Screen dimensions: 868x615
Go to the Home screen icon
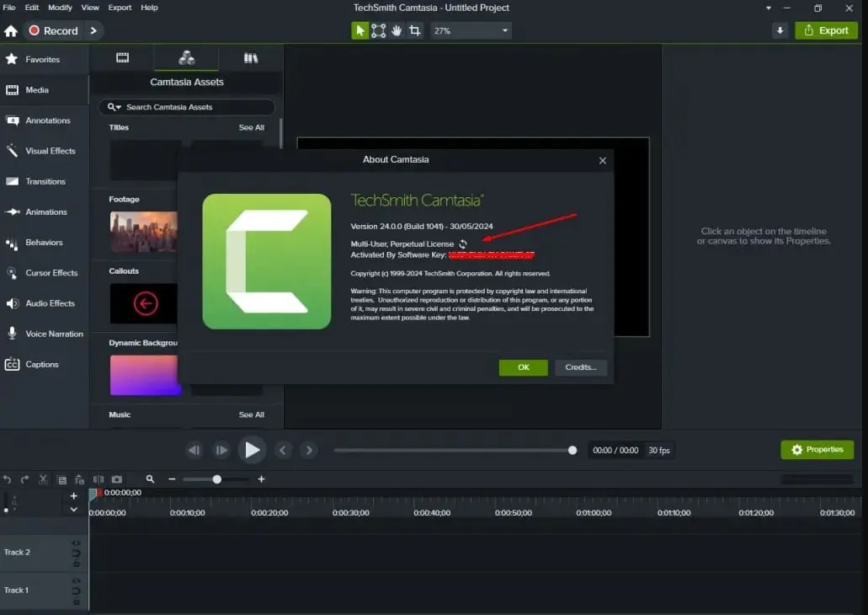click(11, 31)
